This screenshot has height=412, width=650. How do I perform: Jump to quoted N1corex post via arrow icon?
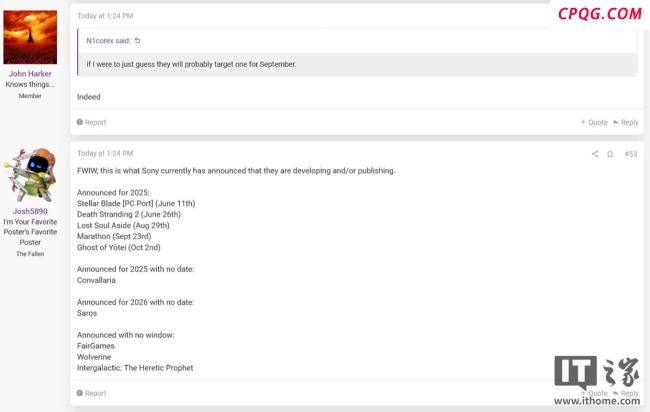point(137,41)
